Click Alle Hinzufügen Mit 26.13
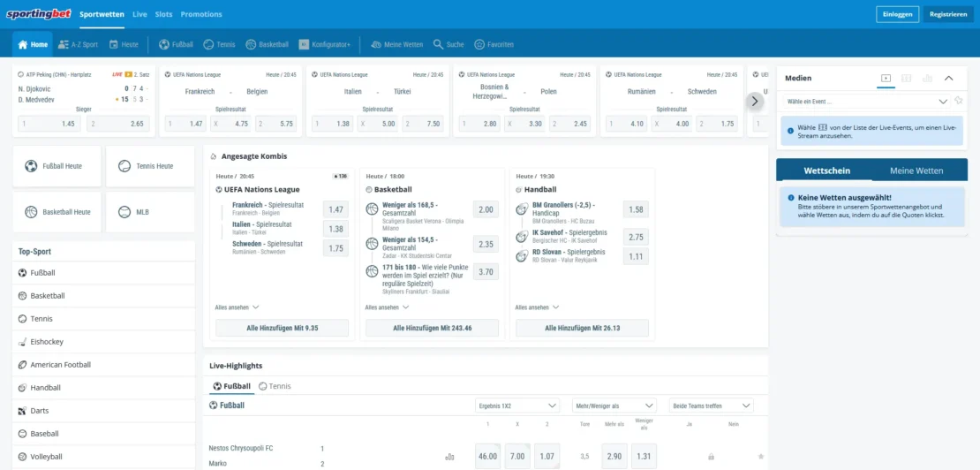 582,328
